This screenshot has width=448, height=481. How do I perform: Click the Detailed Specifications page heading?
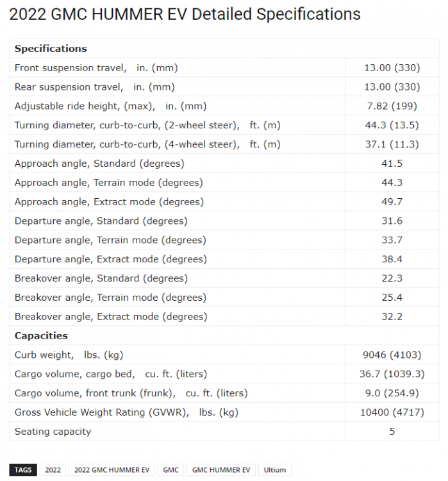185,13
